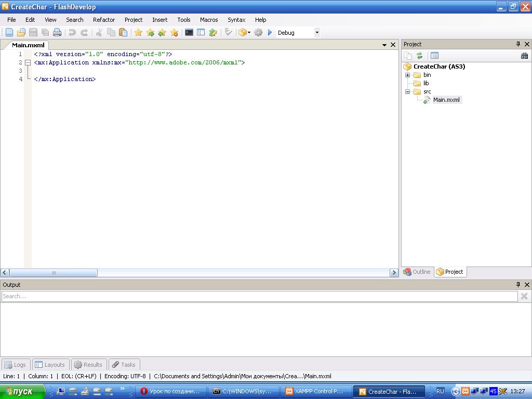The image size is (532, 399).
Task: Refresh the project tree
Action: coord(420,56)
